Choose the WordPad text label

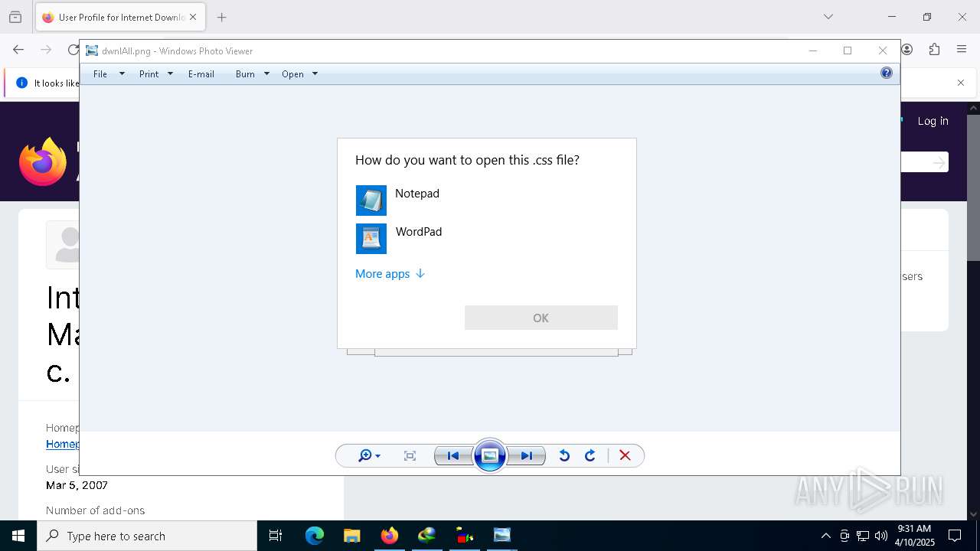click(x=419, y=232)
